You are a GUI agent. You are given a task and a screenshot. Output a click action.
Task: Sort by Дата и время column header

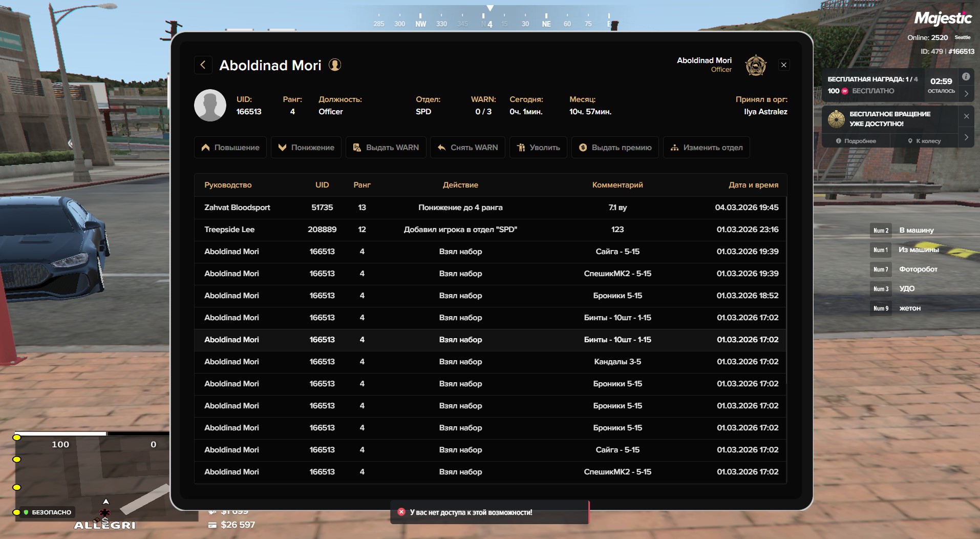point(753,185)
